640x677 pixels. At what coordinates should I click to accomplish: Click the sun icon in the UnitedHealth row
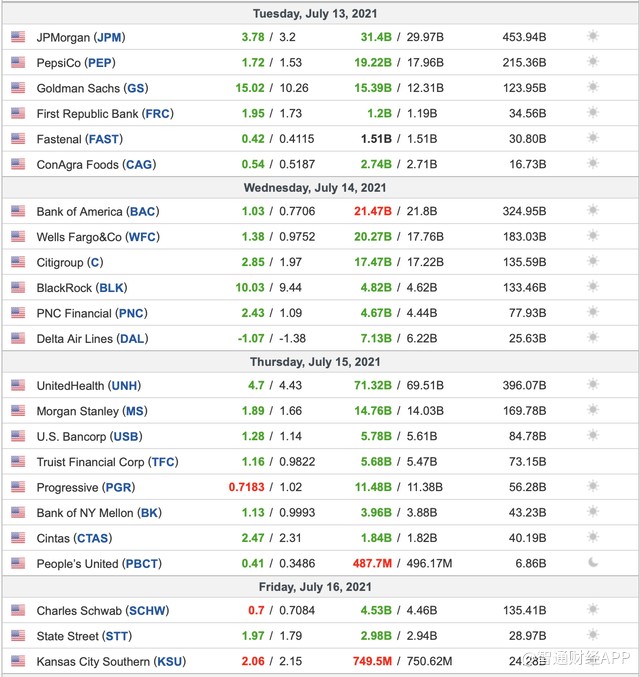[x=593, y=385]
